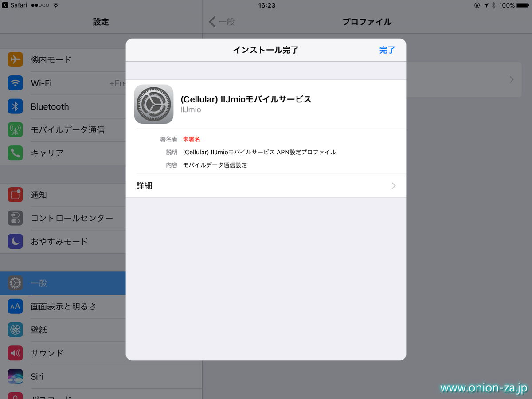
Task: Click the airplane mode icon
Action: click(15, 59)
